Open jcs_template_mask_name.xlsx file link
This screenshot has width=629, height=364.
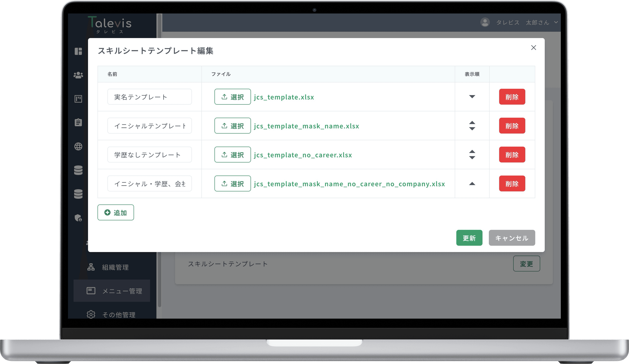tap(306, 126)
